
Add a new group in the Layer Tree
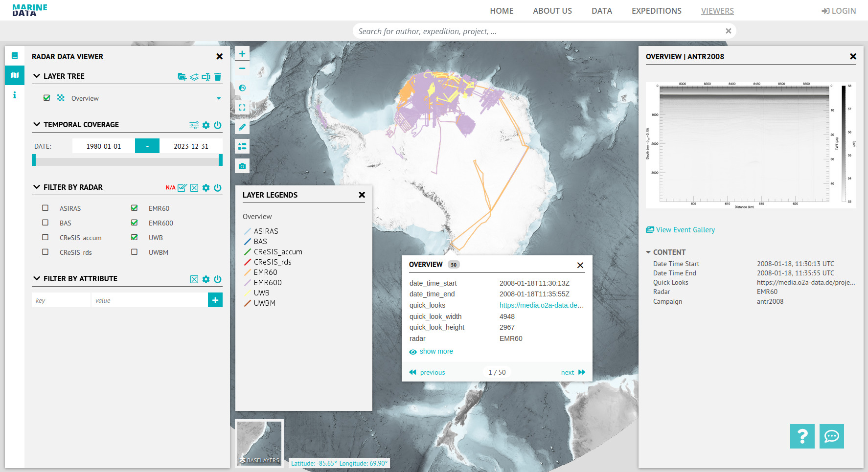pos(182,76)
